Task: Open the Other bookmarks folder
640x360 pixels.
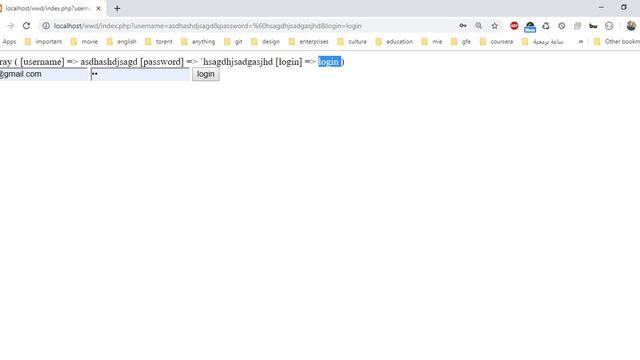Action: [617, 42]
